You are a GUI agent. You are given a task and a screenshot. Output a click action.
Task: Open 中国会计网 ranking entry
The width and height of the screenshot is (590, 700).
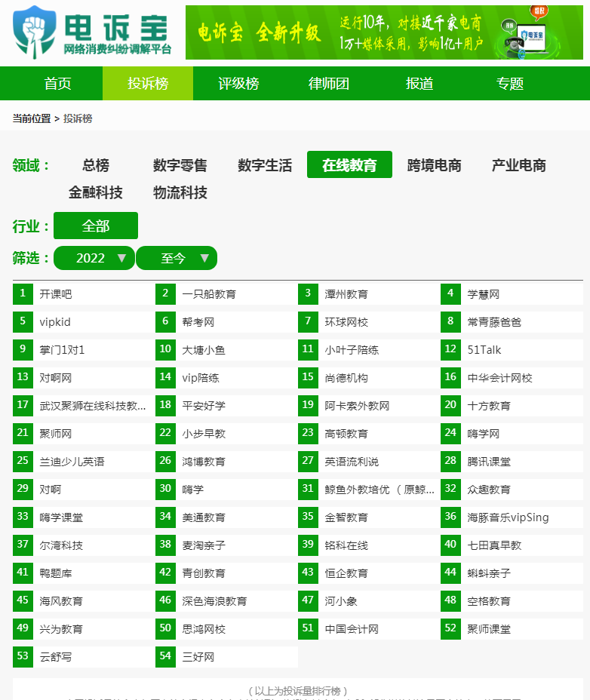coord(369,629)
